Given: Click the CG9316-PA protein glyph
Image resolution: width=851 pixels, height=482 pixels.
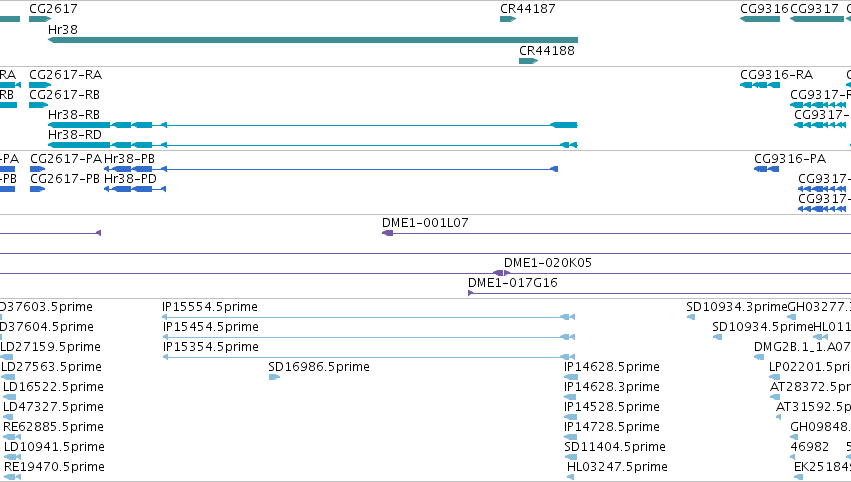Looking at the screenshot, I should [x=766, y=169].
